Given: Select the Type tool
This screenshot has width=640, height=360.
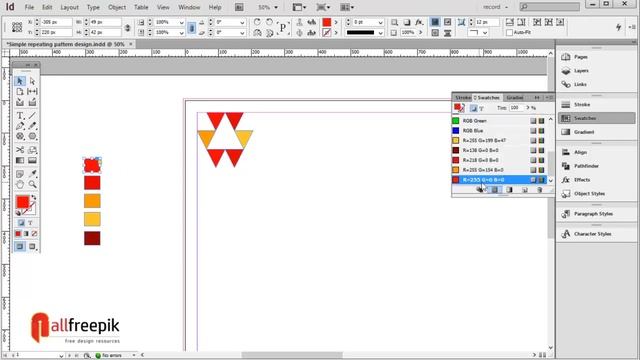Looking at the screenshot, I should (x=20, y=116).
